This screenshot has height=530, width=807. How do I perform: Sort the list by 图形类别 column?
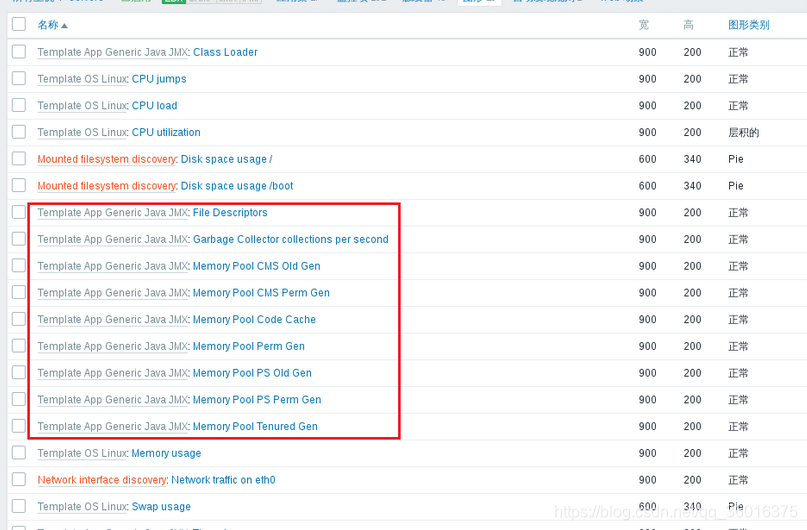[x=748, y=25]
